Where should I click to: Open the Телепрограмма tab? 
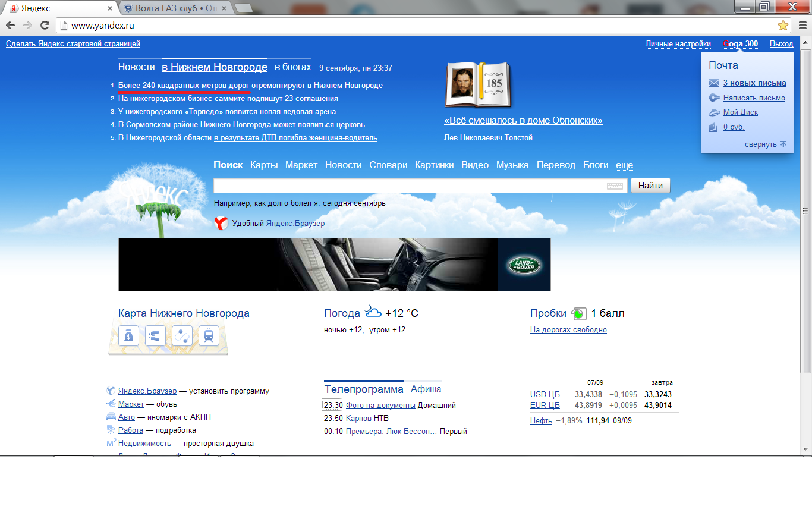pyautogui.click(x=364, y=389)
